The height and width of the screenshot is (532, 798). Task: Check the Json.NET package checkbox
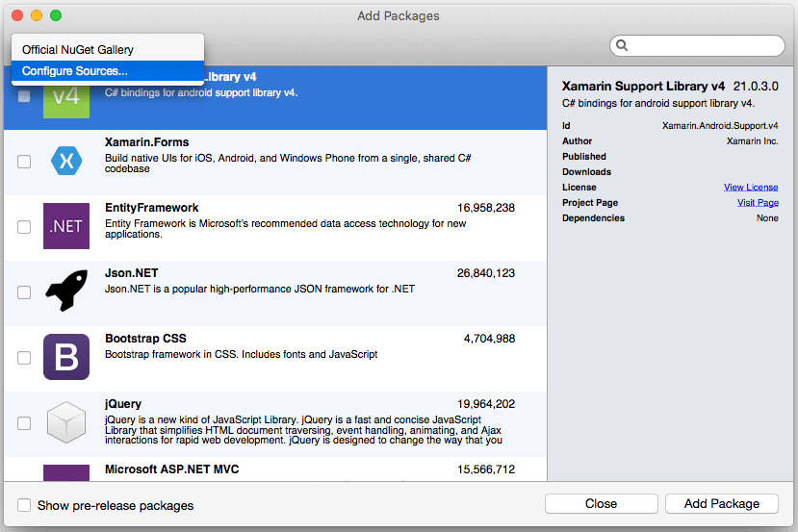pyautogui.click(x=24, y=291)
